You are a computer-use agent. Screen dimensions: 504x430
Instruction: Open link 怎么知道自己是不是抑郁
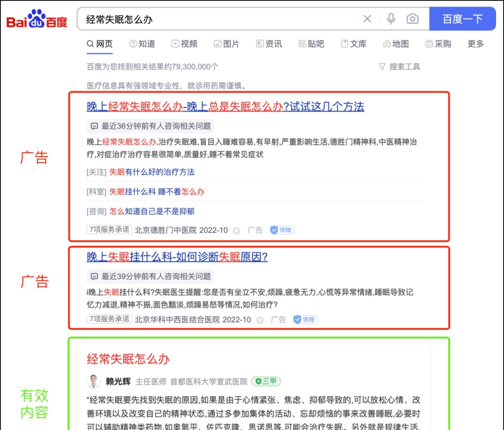point(152,211)
